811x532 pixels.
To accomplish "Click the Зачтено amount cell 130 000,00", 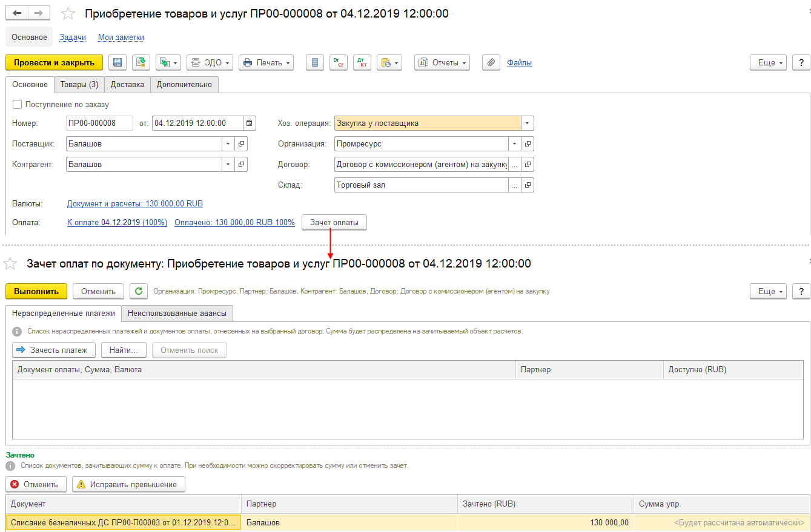I will [545, 523].
